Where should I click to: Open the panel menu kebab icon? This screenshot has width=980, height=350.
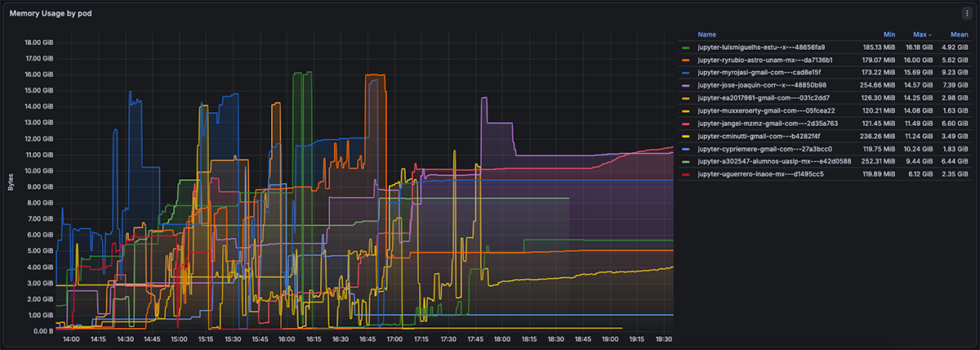967,14
